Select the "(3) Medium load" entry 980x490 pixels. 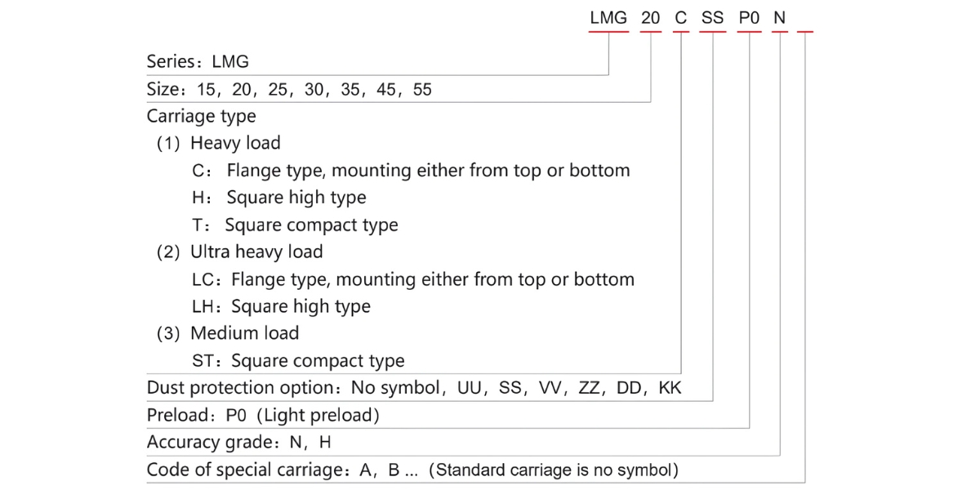click(x=227, y=333)
